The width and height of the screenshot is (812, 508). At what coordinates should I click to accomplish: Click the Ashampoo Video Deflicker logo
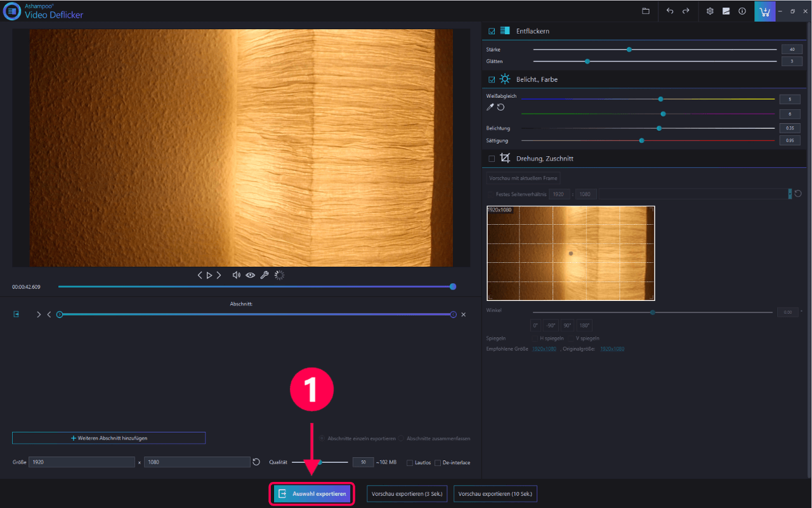click(x=12, y=11)
